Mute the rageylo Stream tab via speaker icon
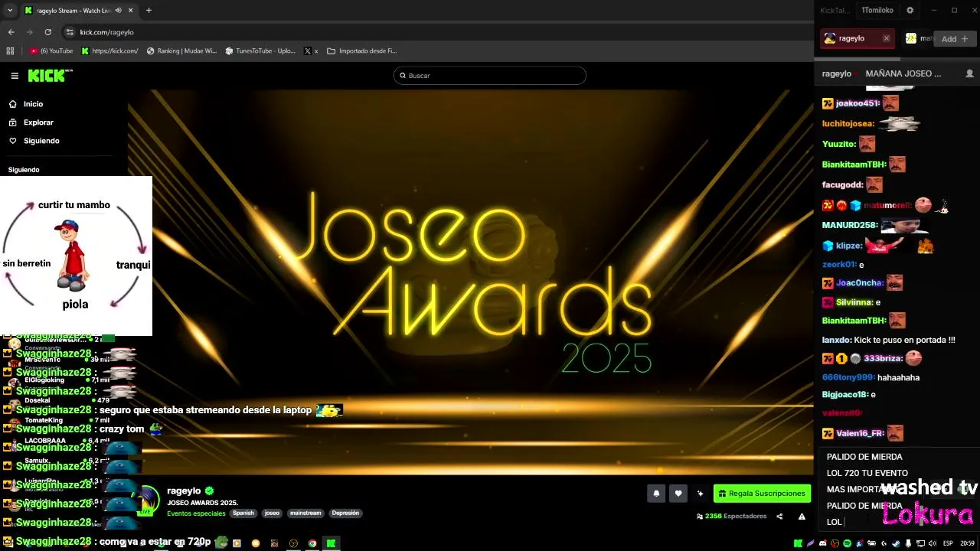This screenshot has width=980, height=551. tap(118, 11)
